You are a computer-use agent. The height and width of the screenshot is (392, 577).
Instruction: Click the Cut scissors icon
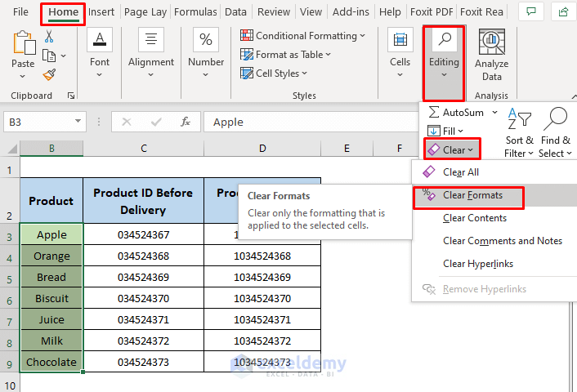[x=49, y=37]
